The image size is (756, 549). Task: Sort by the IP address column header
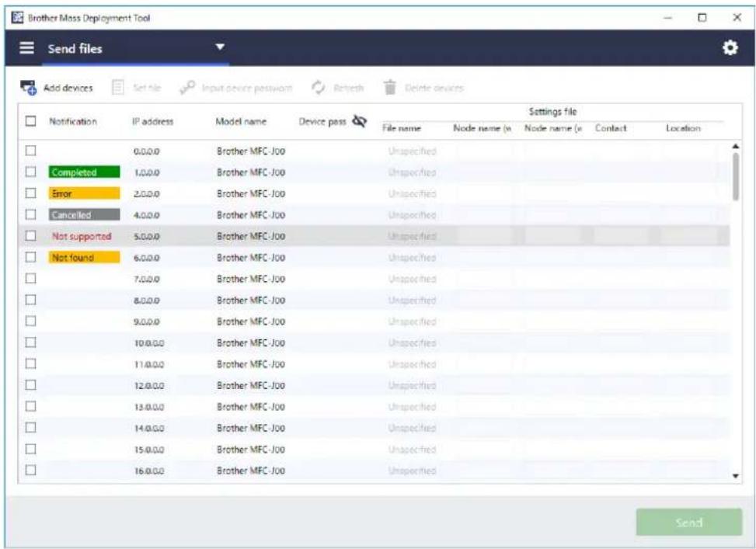point(152,121)
